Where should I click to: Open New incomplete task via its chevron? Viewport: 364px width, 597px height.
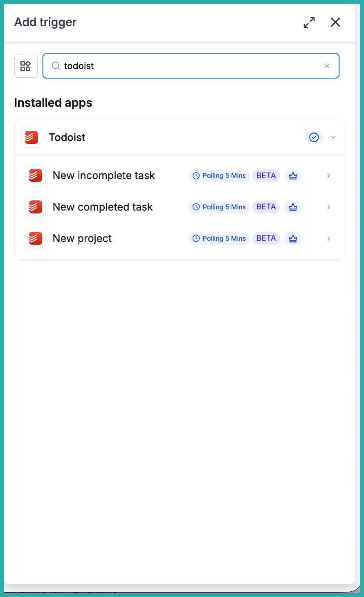click(329, 176)
